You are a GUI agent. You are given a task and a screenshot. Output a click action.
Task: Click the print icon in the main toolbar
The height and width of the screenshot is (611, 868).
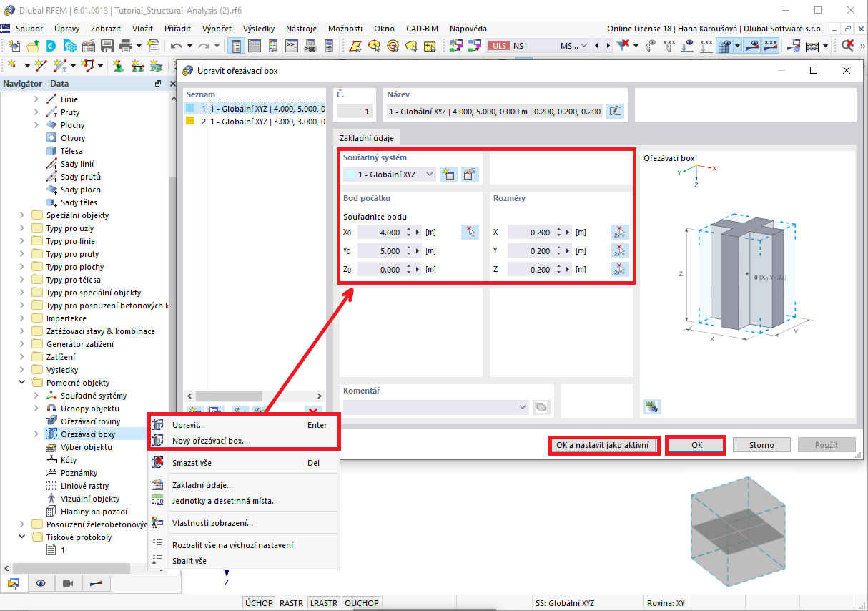126,46
